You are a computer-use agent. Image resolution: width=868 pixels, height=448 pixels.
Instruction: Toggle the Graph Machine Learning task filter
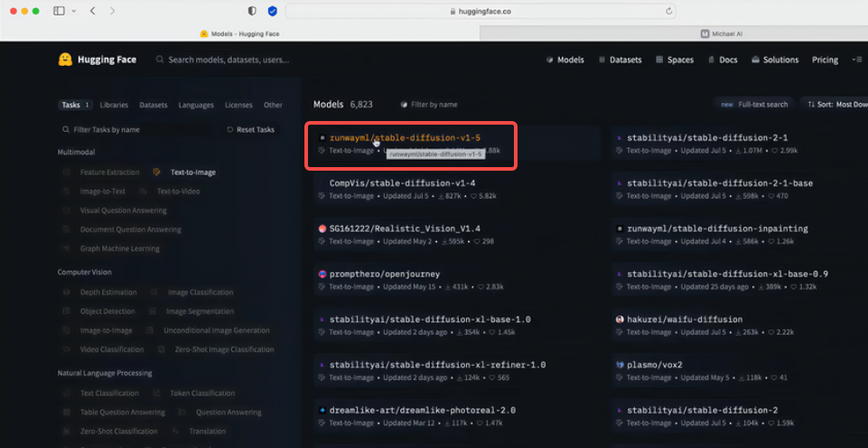pyautogui.click(x=111, y=248)
